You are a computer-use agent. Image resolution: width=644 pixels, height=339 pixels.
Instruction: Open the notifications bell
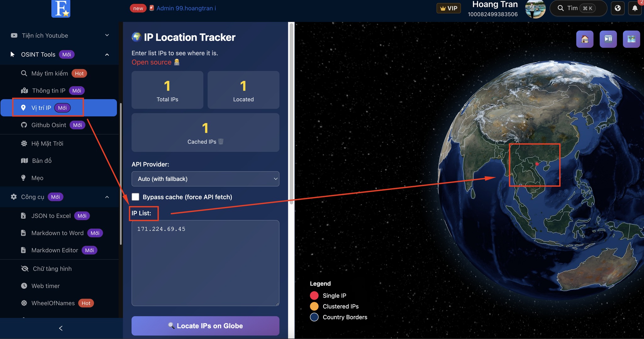tap(635, 8)
